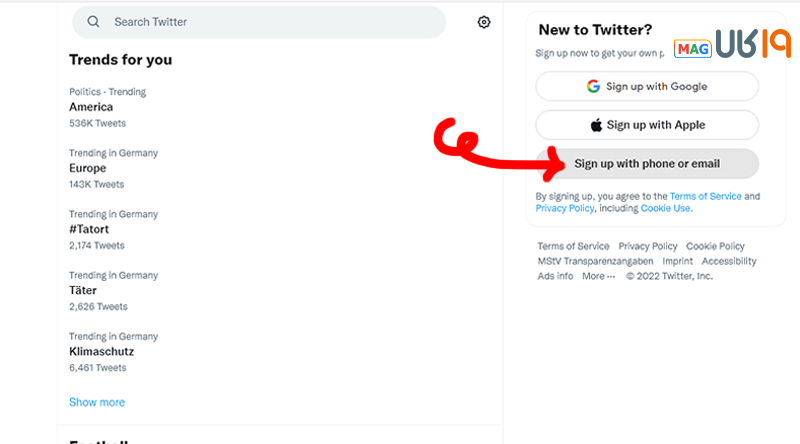The height and width of the screenshot is (444, 800).
Task: Open the blue Privacy Policy link
Action: tap(565, 208)
